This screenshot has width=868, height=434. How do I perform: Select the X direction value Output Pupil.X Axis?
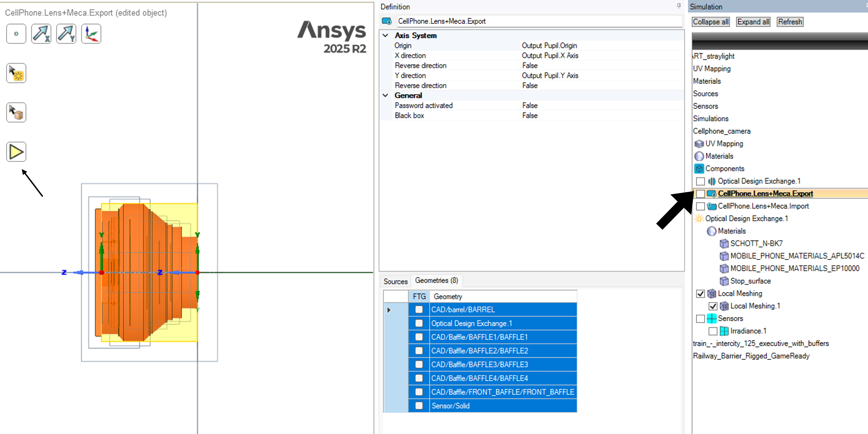click(550, 56)
